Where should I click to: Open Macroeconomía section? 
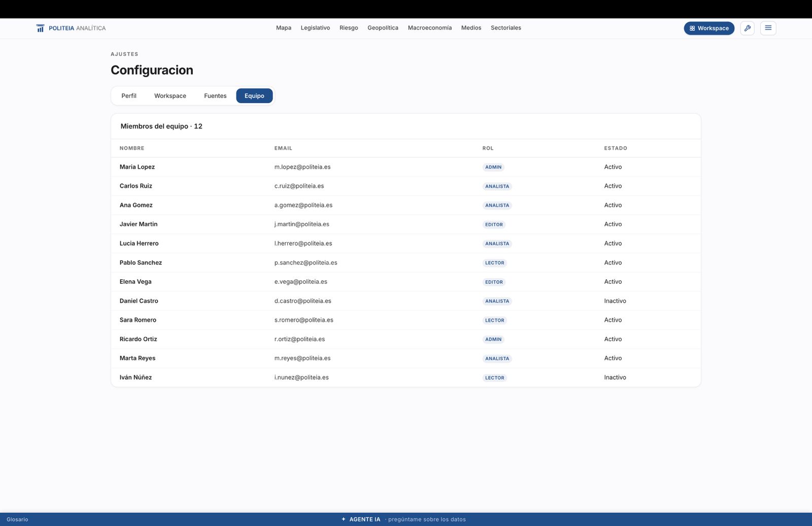pos(430,28)
